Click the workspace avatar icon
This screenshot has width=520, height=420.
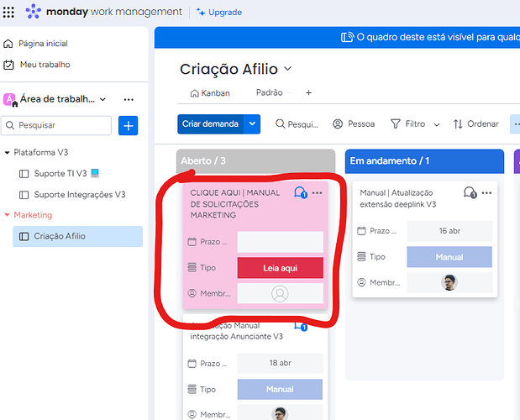9,99
